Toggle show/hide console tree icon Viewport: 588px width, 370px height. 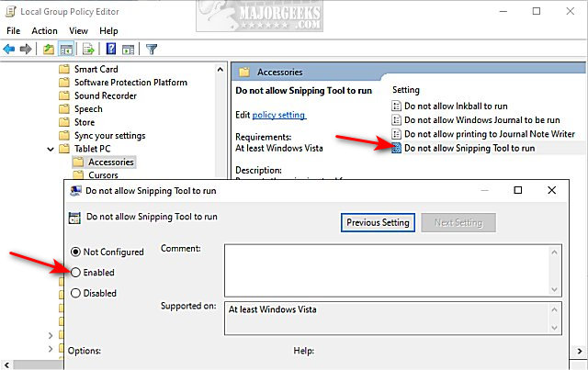pyautogui.click(x=66, y=49)
